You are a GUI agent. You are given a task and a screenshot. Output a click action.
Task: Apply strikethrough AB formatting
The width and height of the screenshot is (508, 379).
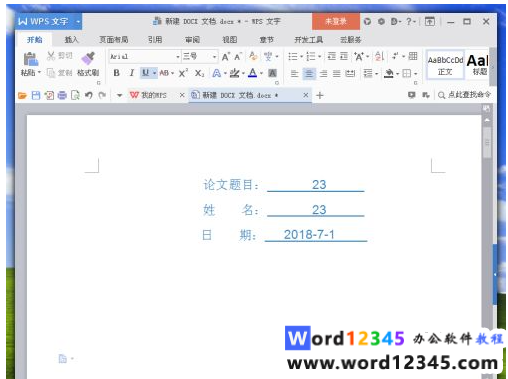[164, 73]
